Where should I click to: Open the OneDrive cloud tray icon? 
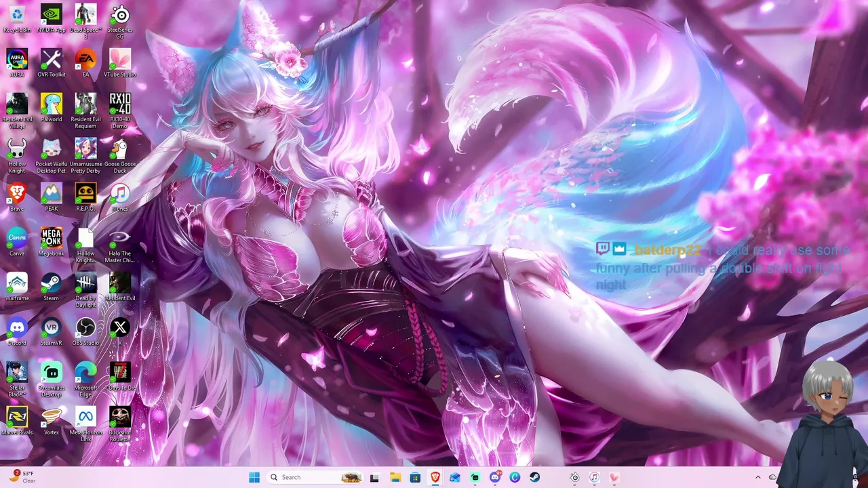(772, 477)
